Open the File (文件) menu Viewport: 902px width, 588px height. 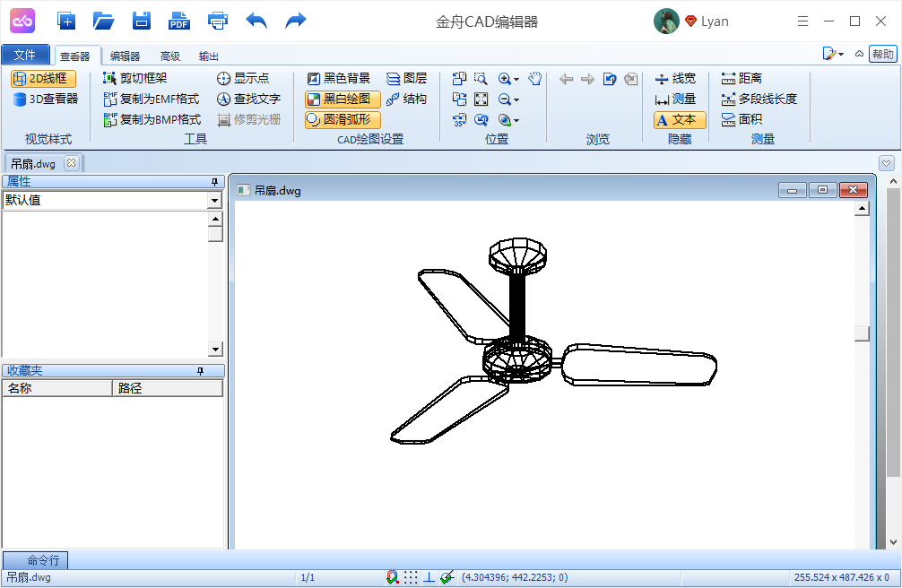pyautogui.click(x=25, y=55)
